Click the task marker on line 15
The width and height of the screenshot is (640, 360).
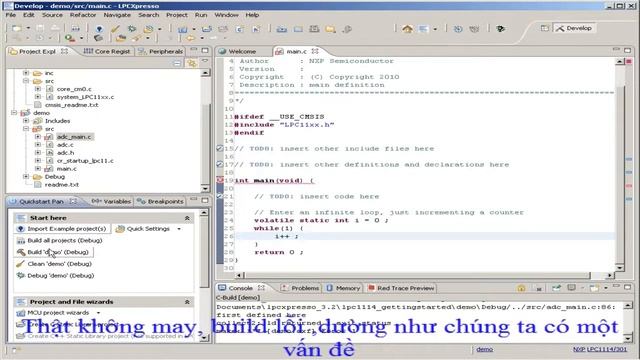click(x=220, y=149)
